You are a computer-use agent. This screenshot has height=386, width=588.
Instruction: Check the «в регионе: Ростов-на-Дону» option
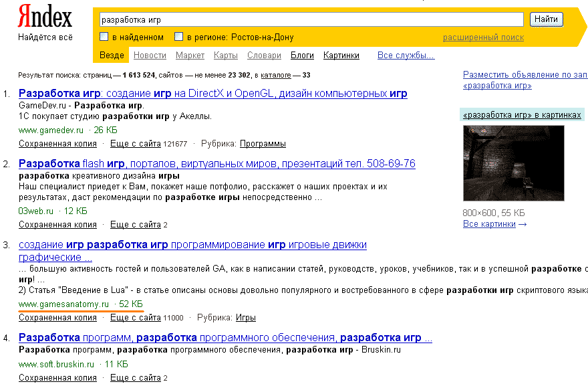pyautogui.click(x=178, y=37)
